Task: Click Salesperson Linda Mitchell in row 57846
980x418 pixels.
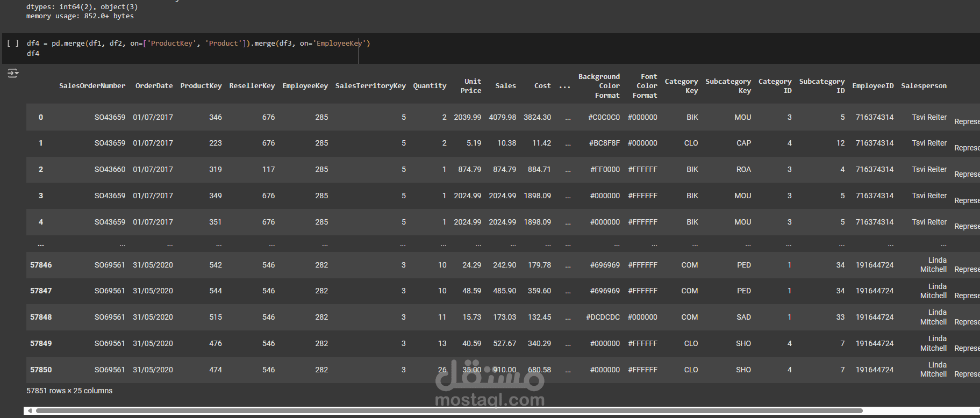Action: pyautogui.click(x=933, y=265)
